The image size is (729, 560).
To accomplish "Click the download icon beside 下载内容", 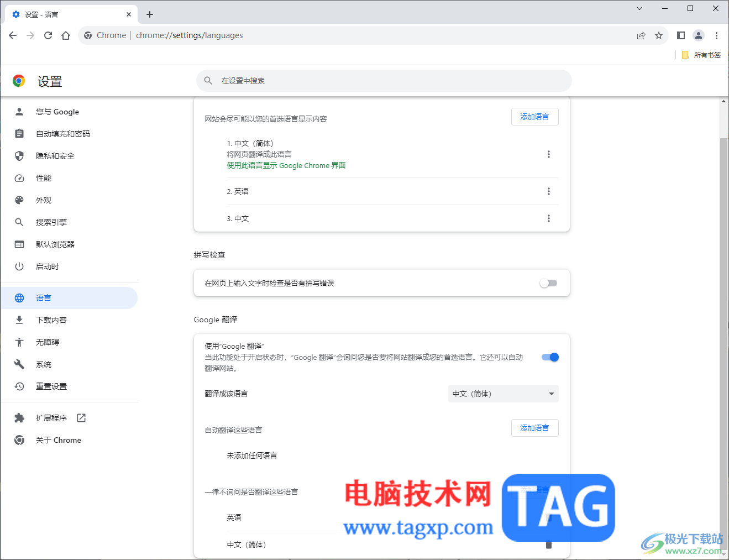I will point(19,320).
